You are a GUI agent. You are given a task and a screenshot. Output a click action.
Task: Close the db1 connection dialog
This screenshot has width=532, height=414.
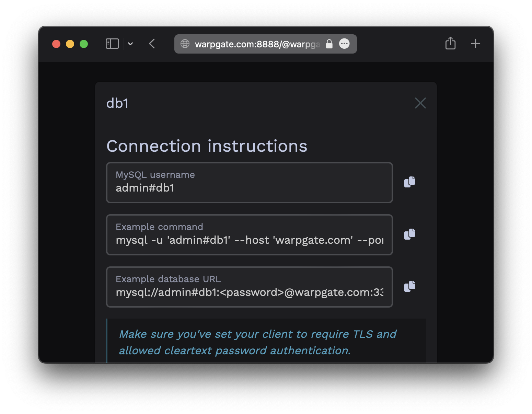420,103
